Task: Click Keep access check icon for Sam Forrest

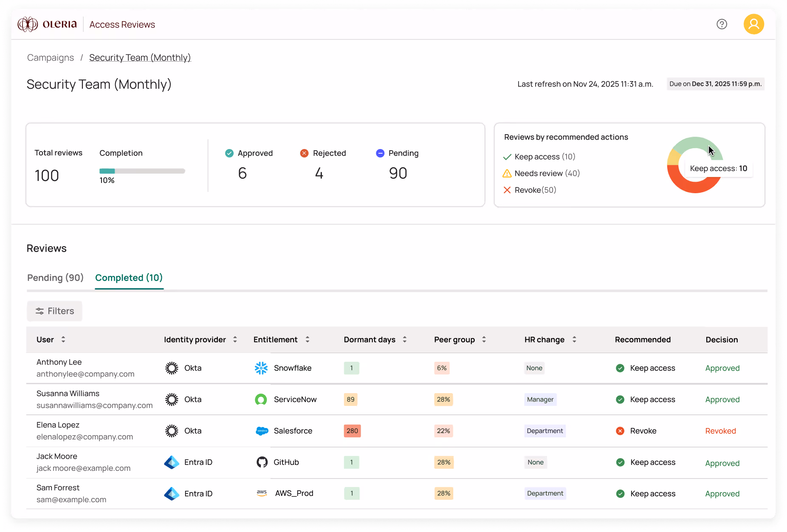Action: 620,494
